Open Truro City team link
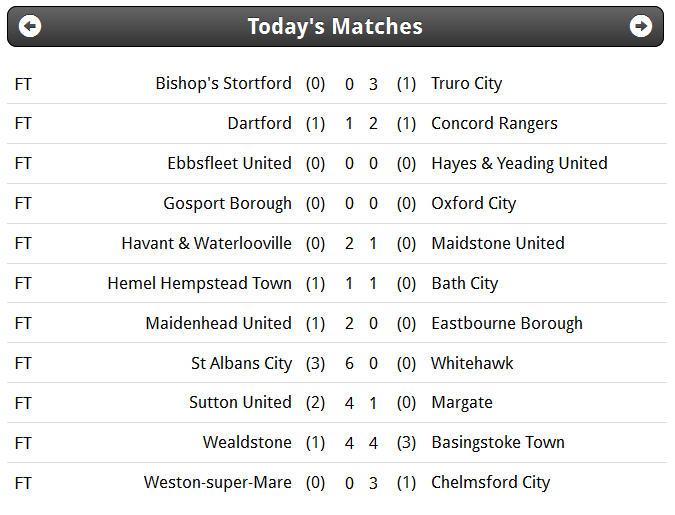The image size is (675, 515). click(x=467, y=84)
